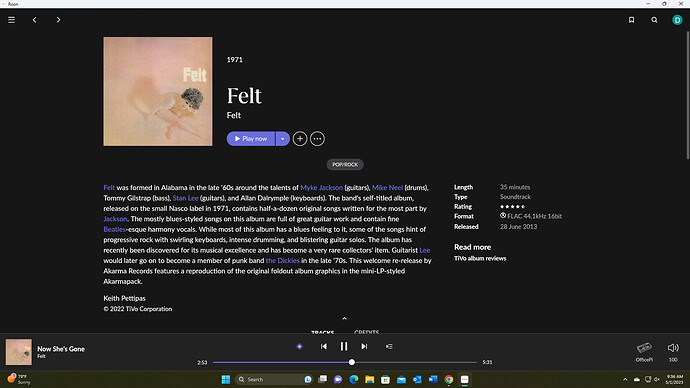Open the volume speaker control
Viewport: 690px width, 388px height.
tap(673, 348)
